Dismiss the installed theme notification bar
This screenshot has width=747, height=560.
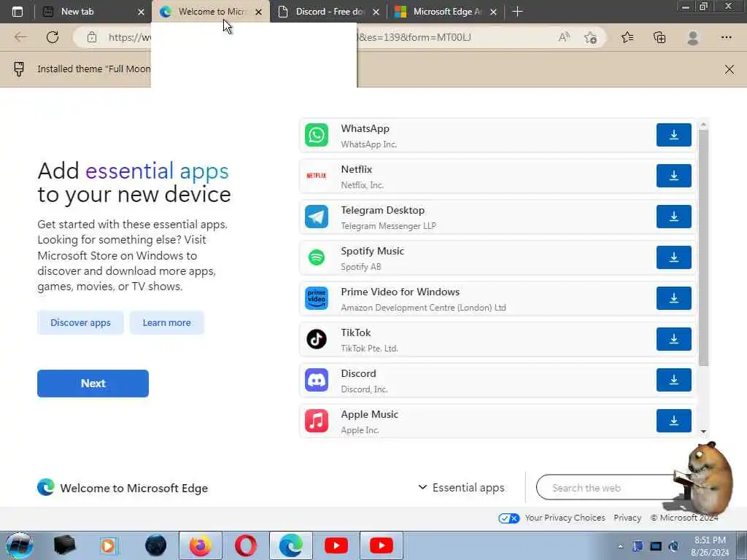(729, 69)
